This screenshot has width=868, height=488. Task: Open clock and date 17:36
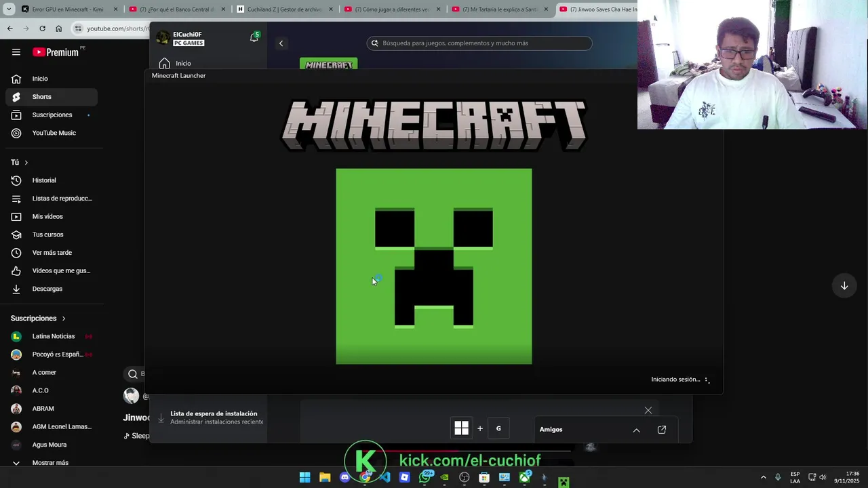coord(848,477)
